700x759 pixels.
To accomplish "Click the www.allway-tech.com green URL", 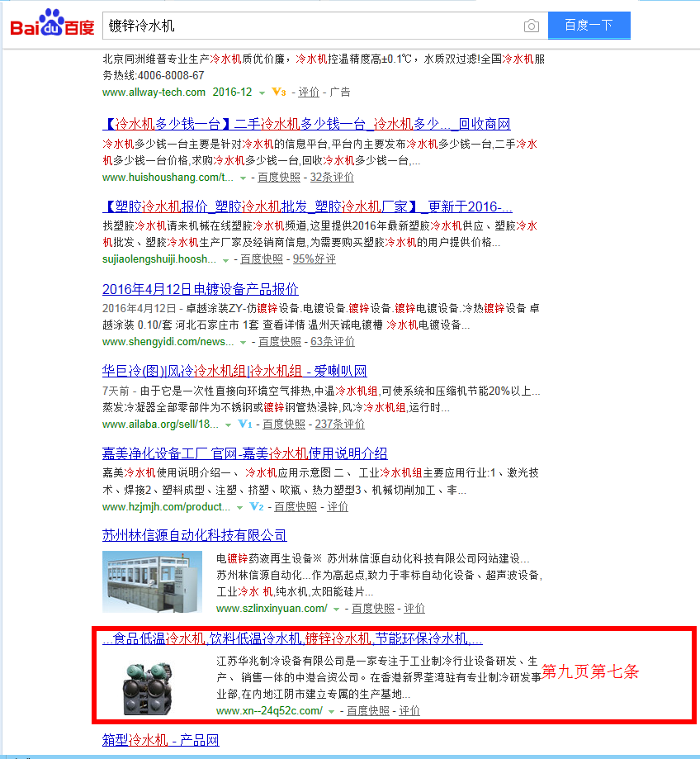I will pyautogui.click(x=154, y=92).
